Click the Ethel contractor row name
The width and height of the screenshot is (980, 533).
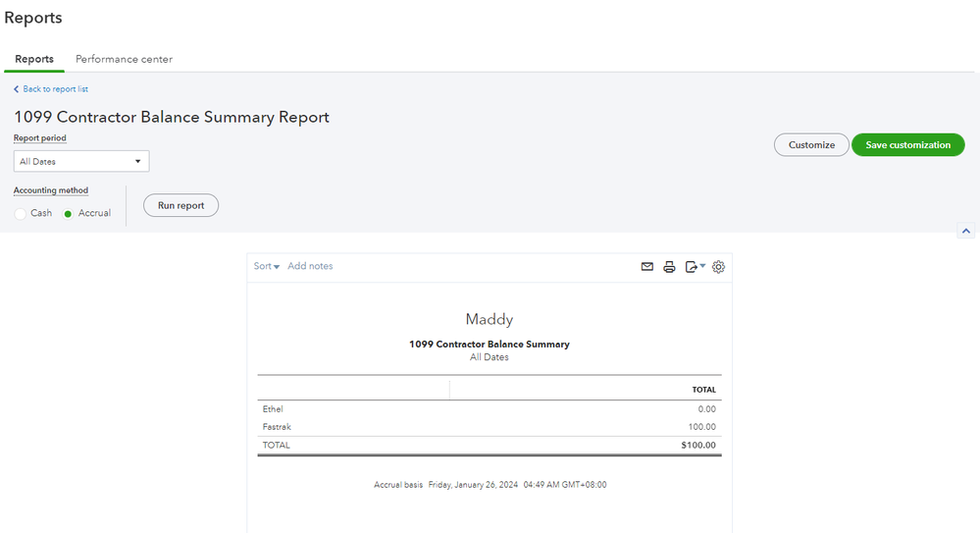273,409
